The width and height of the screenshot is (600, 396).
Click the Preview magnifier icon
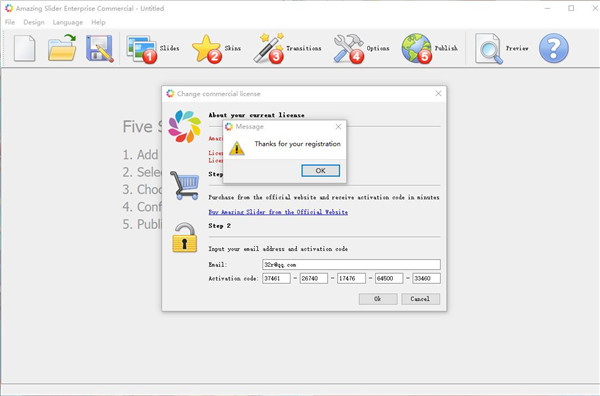489,49
